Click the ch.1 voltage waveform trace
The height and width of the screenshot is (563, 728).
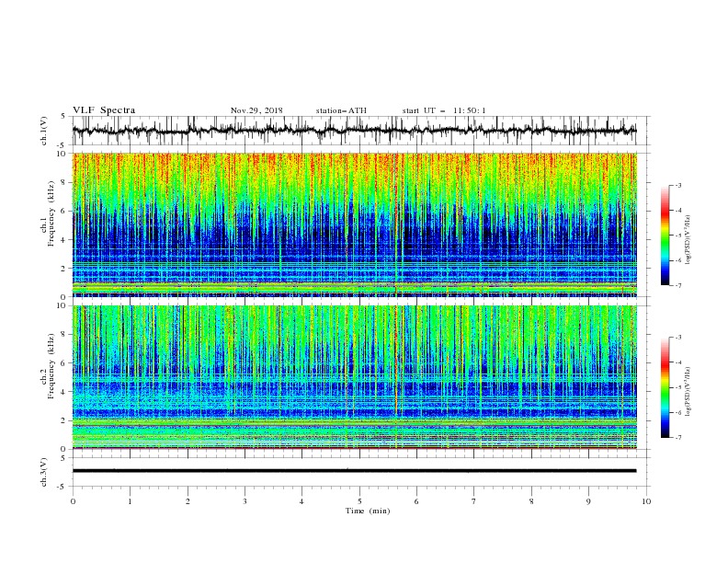[x=354, y=131]
